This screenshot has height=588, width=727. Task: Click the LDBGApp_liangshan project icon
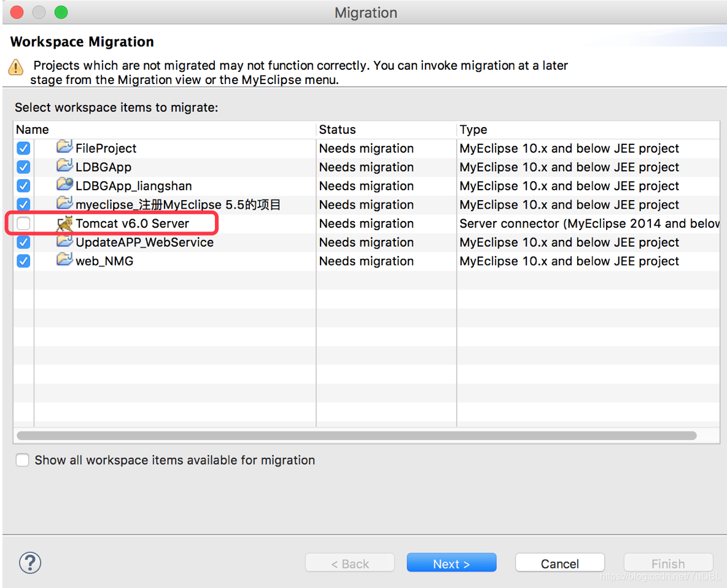click(x=64, y=184)
